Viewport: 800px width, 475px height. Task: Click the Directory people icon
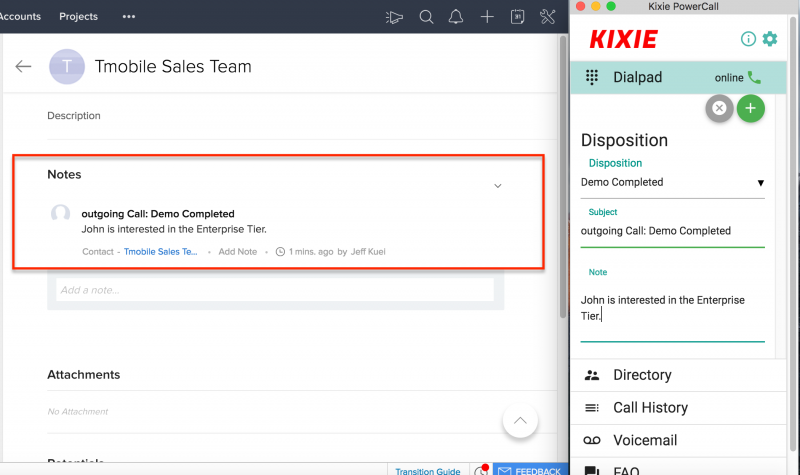click(x=592, y=376)
